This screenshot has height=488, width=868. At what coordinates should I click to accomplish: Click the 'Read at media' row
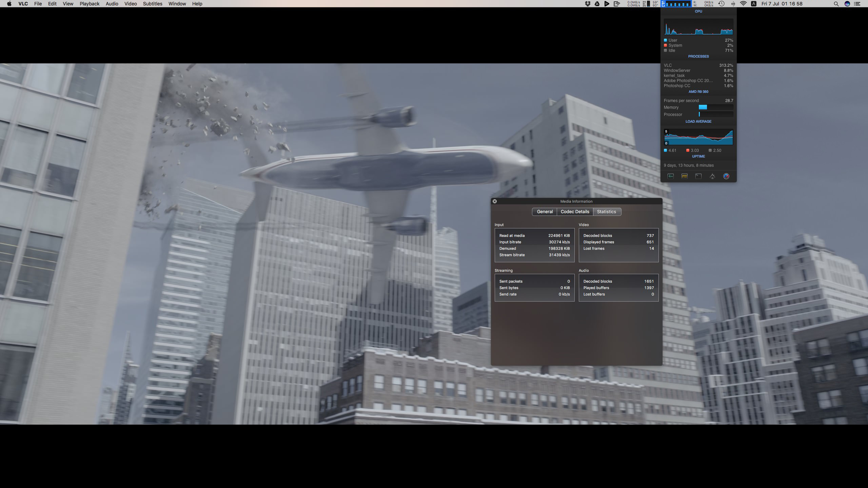pyautogui.click(x=535, y=236)
